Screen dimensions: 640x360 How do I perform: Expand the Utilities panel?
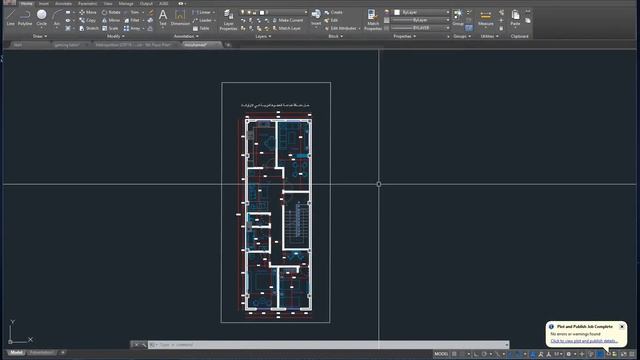(489, 36)
